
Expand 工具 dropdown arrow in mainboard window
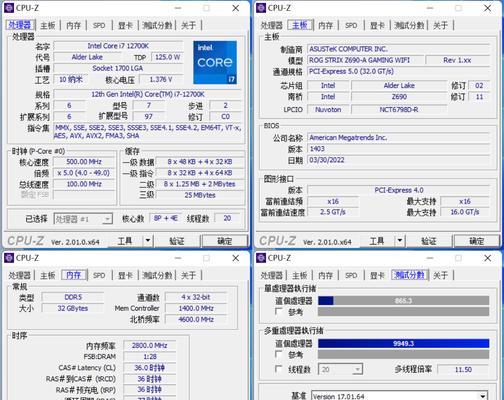click(400, 240)
